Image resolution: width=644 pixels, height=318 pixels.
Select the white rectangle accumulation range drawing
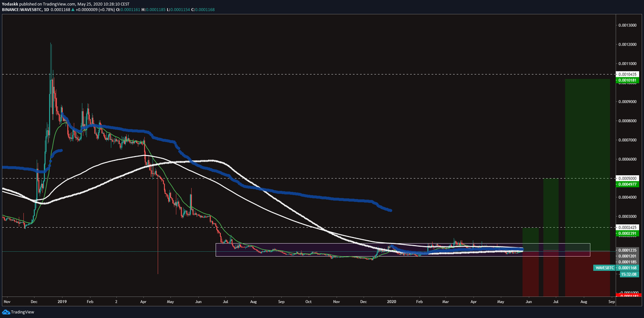(x=402, y=250)
